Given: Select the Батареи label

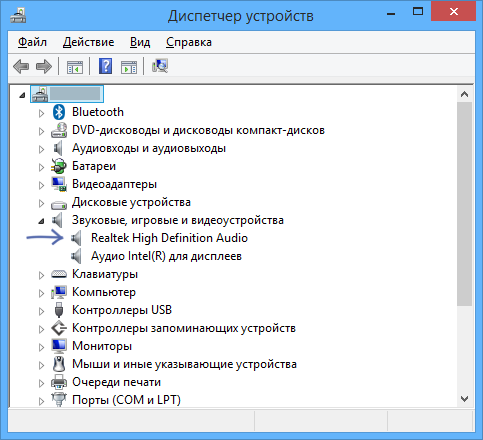Looking at the screenshot, I should (x=94, y=166).
